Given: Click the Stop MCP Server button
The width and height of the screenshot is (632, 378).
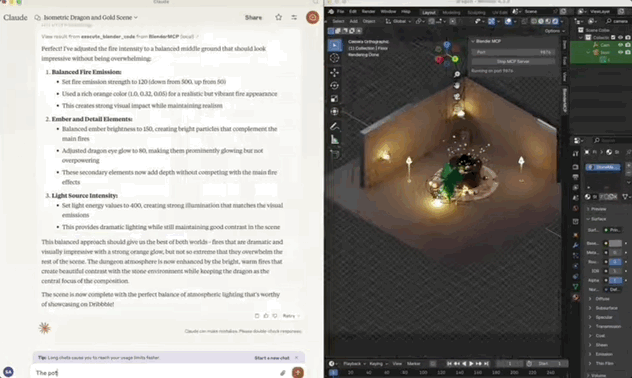Looking at the screenshot, I should coord(513,61).
